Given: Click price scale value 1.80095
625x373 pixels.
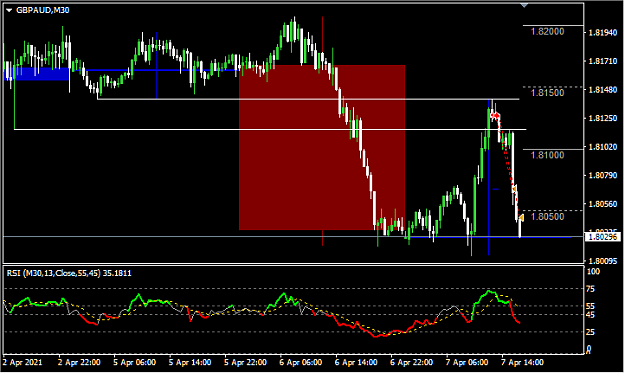Looking at the screenshot, I should click(603, 261).
